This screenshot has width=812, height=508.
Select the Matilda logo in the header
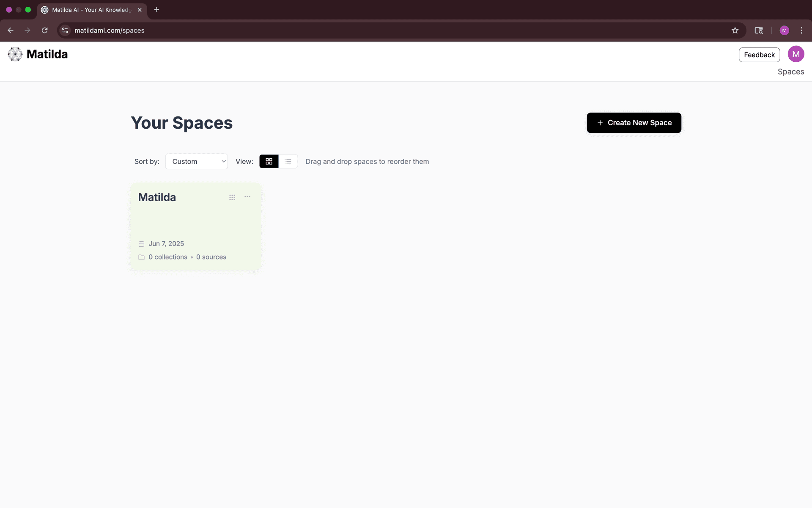[x=15, y=54]
